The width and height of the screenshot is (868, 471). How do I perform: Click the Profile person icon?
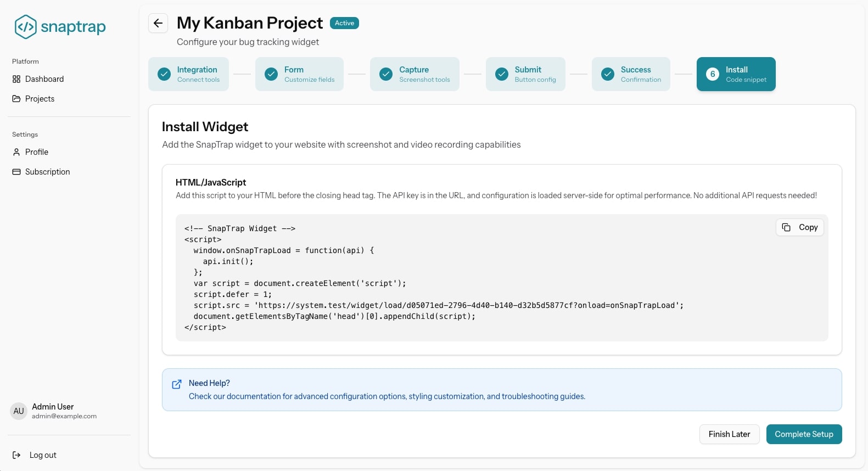[x=16, y=152]
